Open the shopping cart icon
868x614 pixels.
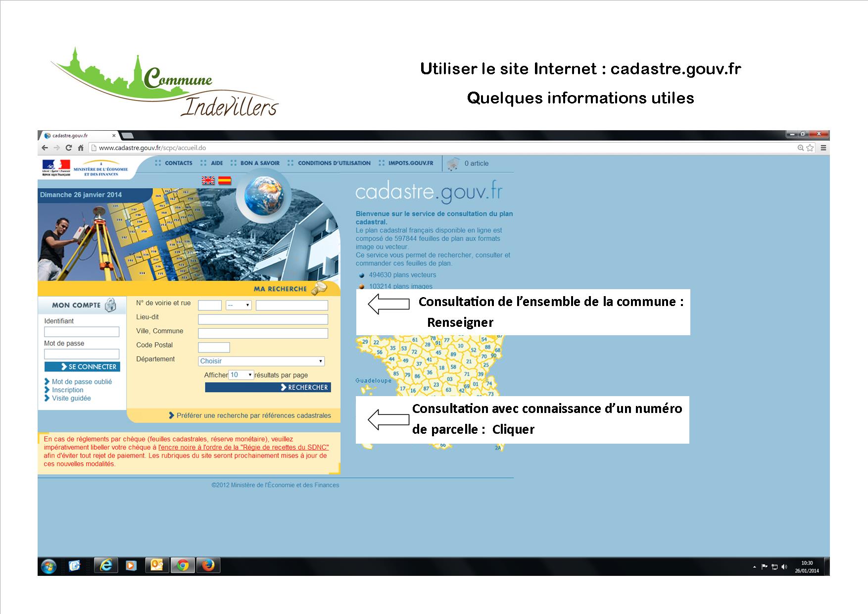point(453,163)
